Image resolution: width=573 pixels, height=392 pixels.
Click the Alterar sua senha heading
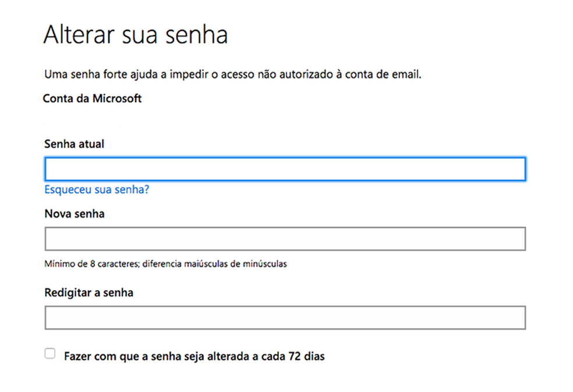click(135, 35)
